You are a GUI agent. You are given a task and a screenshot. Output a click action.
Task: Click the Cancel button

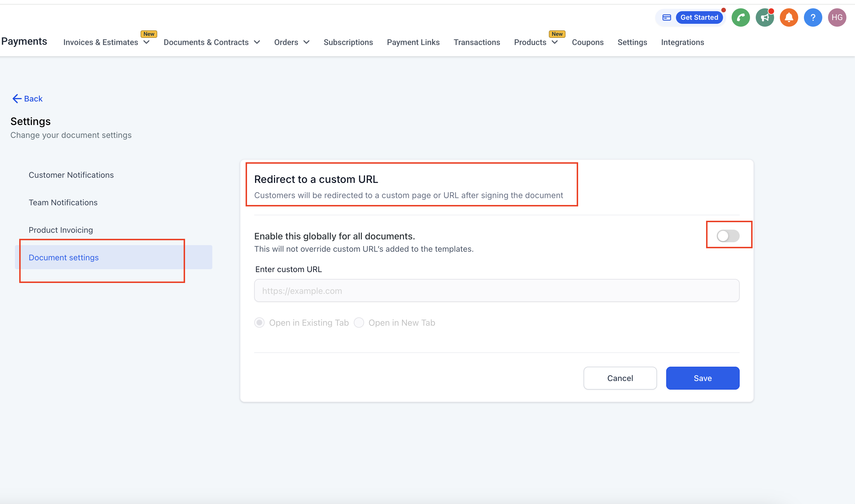coord(620,378)
